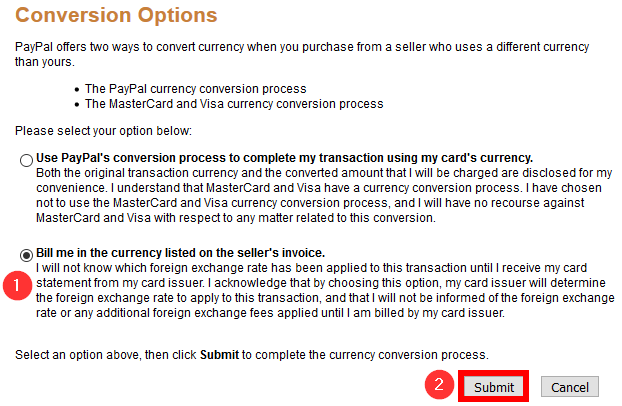Click the "PayPal offers two ways" intro paragraph
The image size is (622, 406).
(300, 55)
